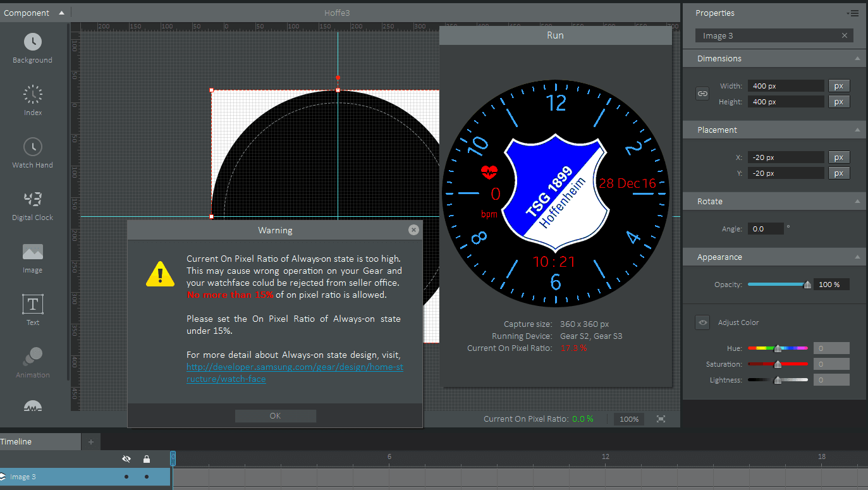Click the 17.3 % pixel ratio value

click(574, 348)
